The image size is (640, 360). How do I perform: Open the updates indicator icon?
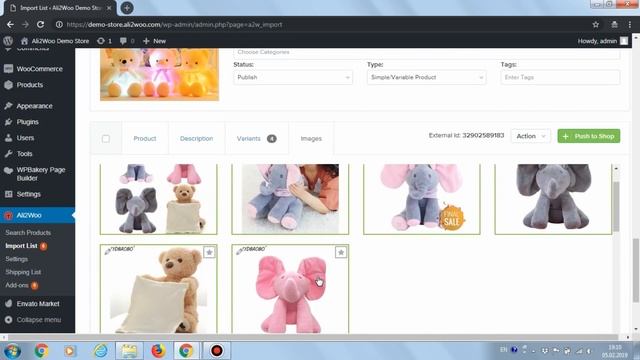(x=101, y=41)
